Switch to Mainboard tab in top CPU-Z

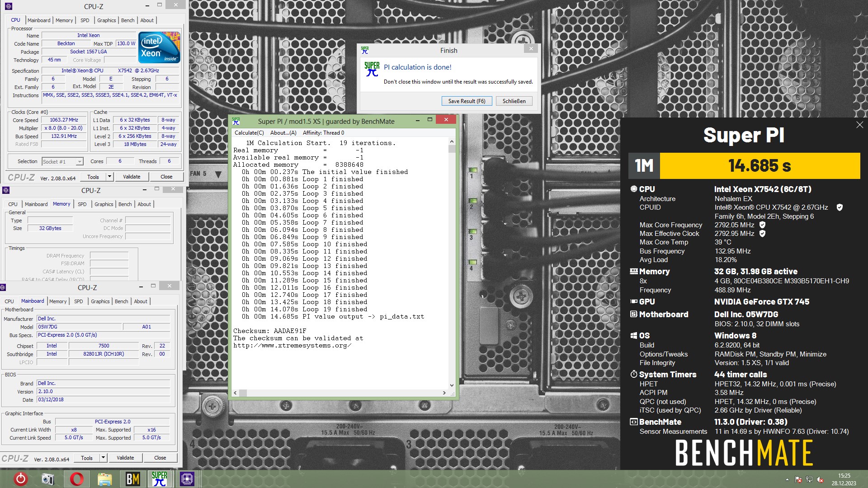[x=39, y=20]
